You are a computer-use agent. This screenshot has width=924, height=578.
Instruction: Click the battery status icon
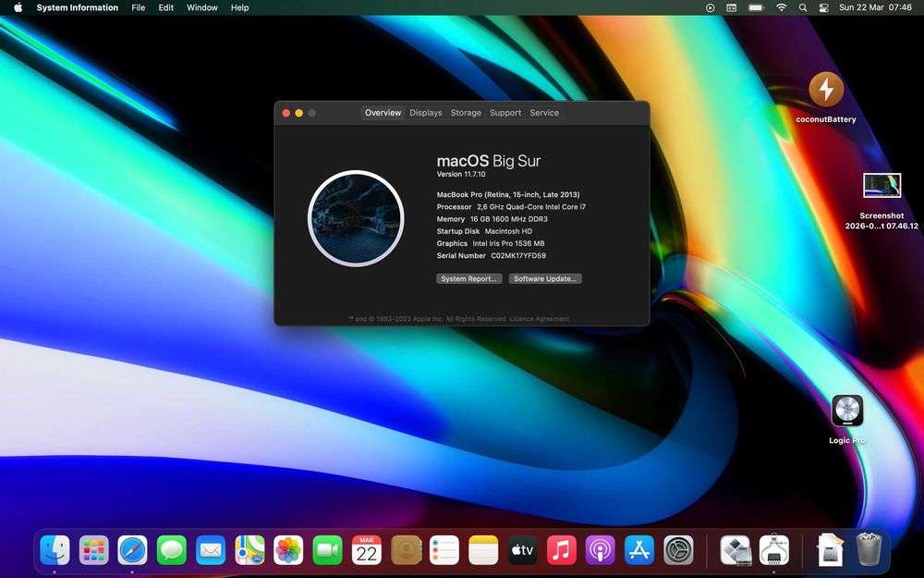pos(756,7)
